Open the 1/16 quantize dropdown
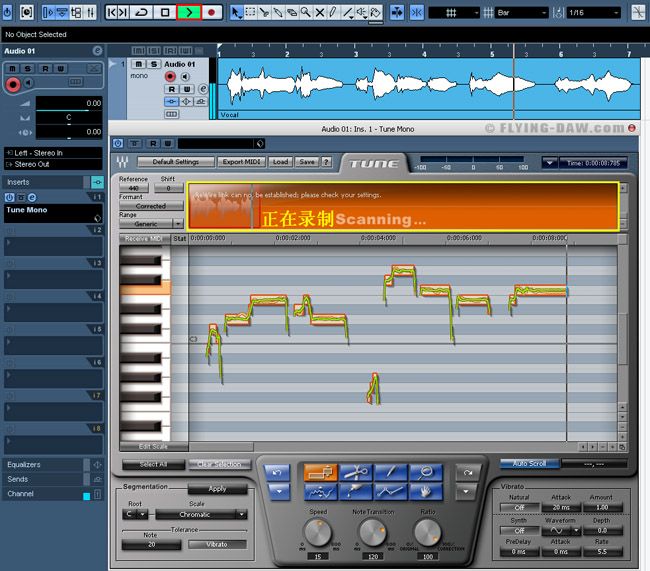Viewport: 650px width, 571px height. [593, 13]
